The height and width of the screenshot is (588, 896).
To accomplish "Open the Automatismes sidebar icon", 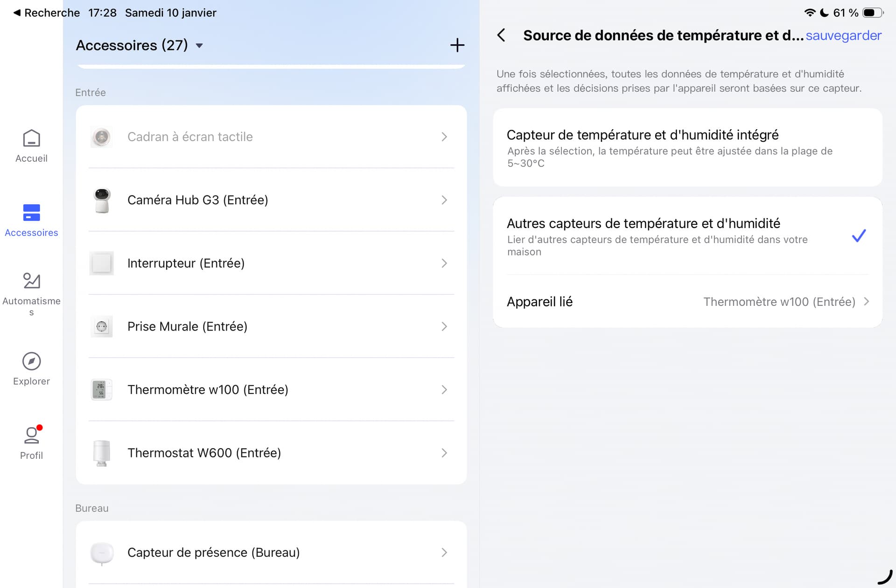I will pos(31,281).
